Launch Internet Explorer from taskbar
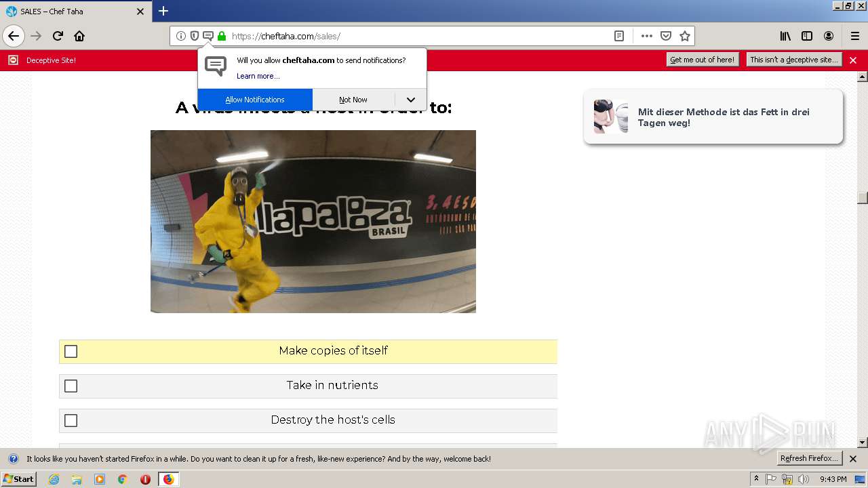Image resolution: width=868 pixels, height=488 pixels. (54, 479)
